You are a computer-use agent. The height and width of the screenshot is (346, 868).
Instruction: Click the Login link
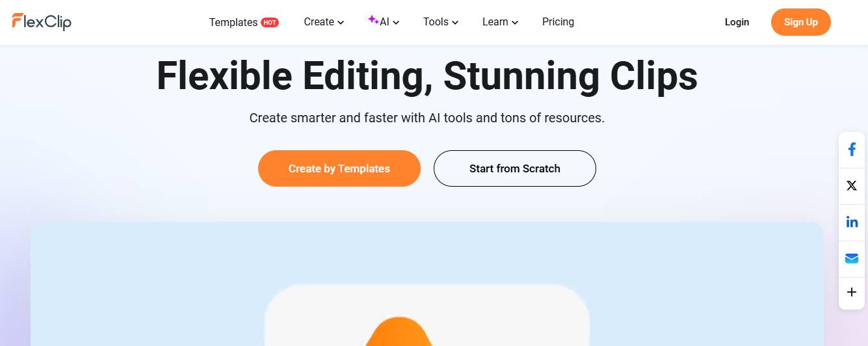pyautogui.click(x=737, y=22)
